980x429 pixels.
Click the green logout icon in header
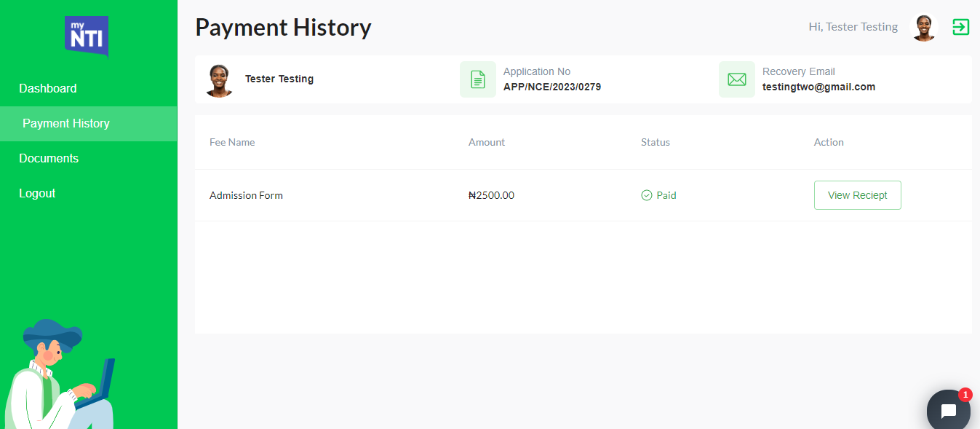[960, 27]
